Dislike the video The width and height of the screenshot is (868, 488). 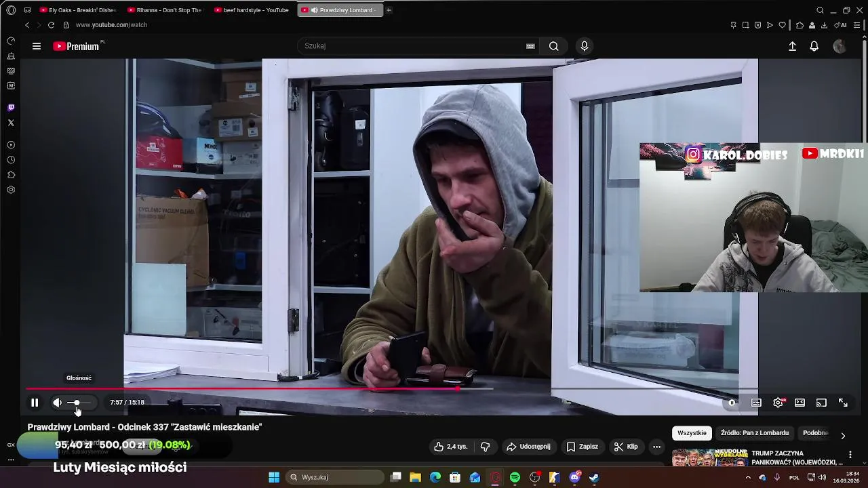(485, 447)
